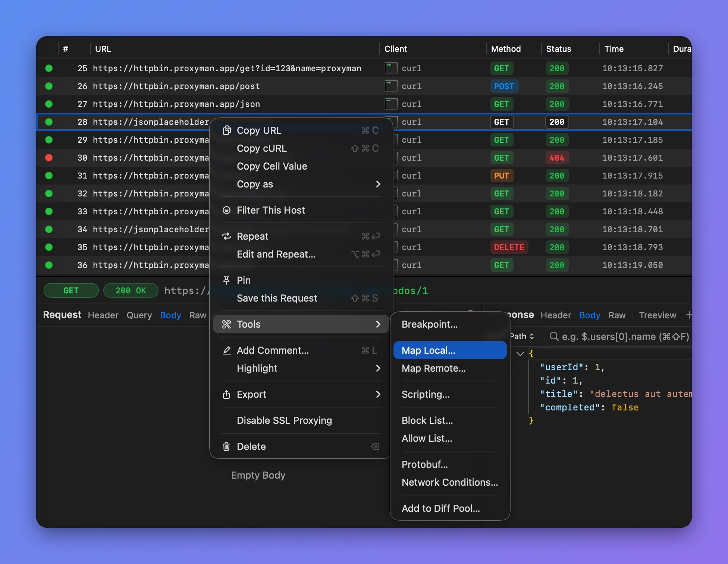Choose Block List... menu entry
The width and height of the screenshot is (728, 564).
(x=450, y=420)
